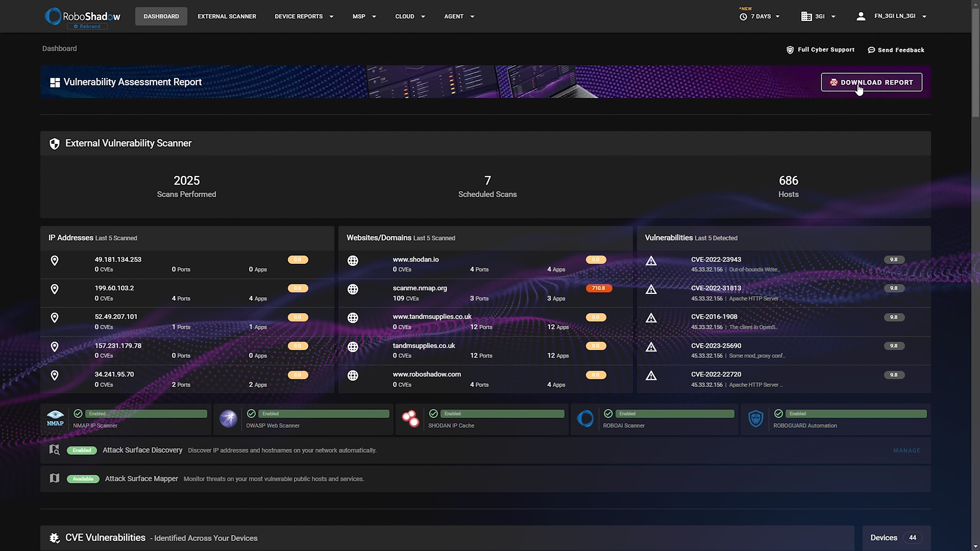Image resolution: width=980 pixels, height=551 pixels.
Task: Click the globe icon next to www.shodan.io
Action: click(353, 260)
